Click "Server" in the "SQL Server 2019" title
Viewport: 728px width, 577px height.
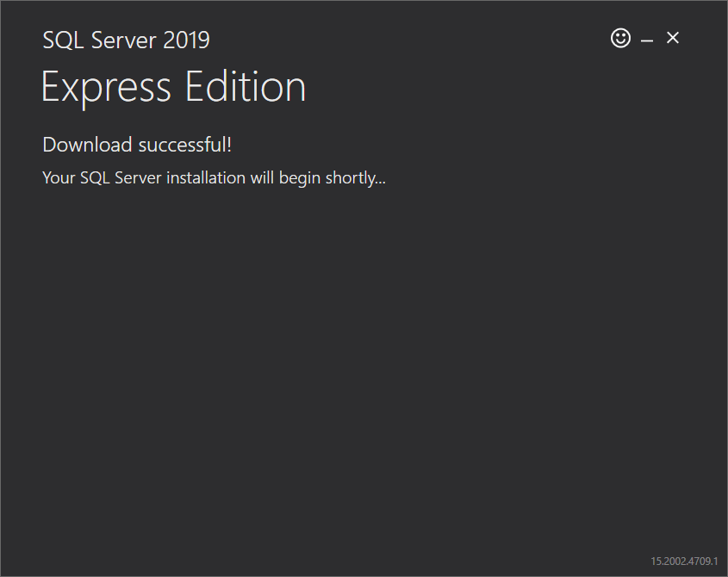coord(123,40)
